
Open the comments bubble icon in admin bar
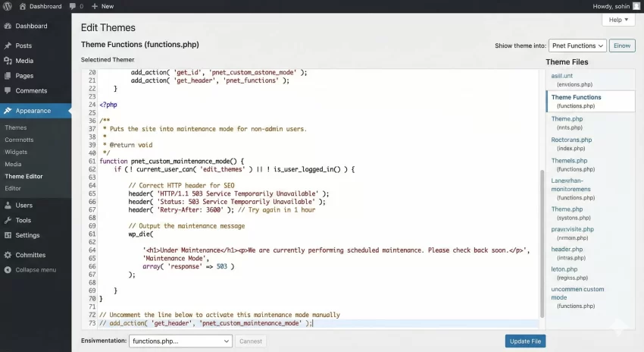coord(72,6)
